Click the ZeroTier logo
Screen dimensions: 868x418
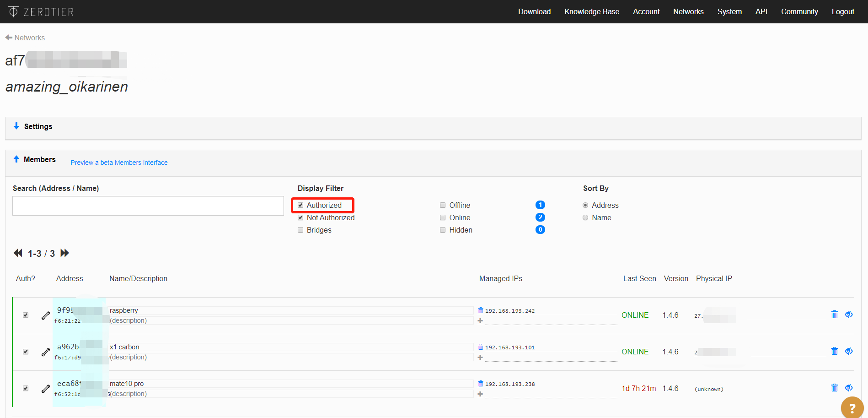tap(41, 11)
